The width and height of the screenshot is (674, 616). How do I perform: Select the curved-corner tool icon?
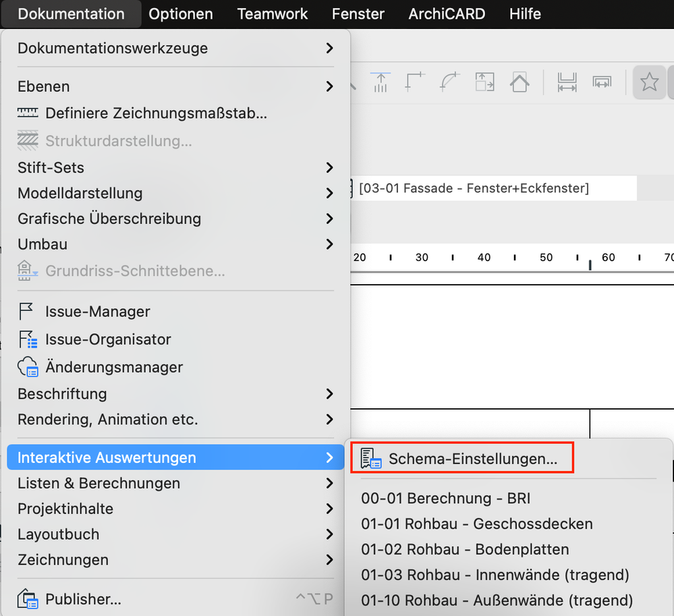tap(449, 82)
